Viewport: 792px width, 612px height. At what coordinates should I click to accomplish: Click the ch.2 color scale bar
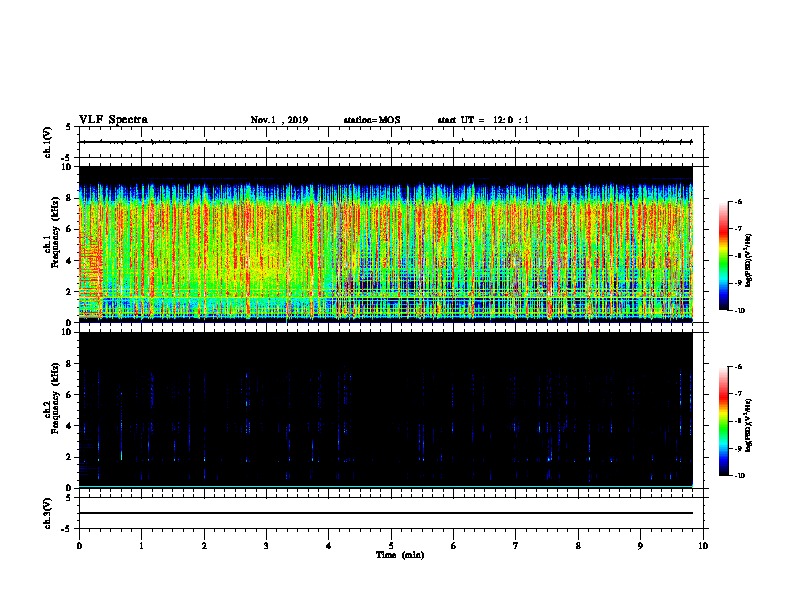coord(724,421)
